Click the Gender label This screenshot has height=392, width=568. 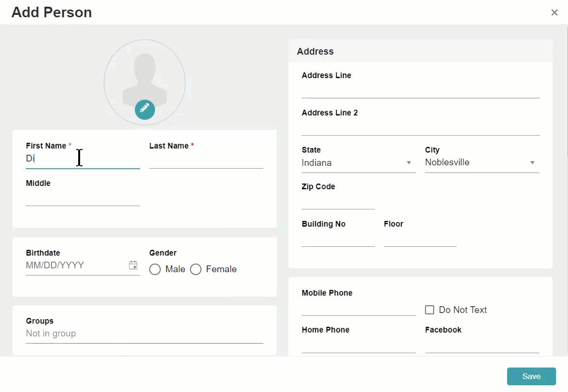click(163, 253)
